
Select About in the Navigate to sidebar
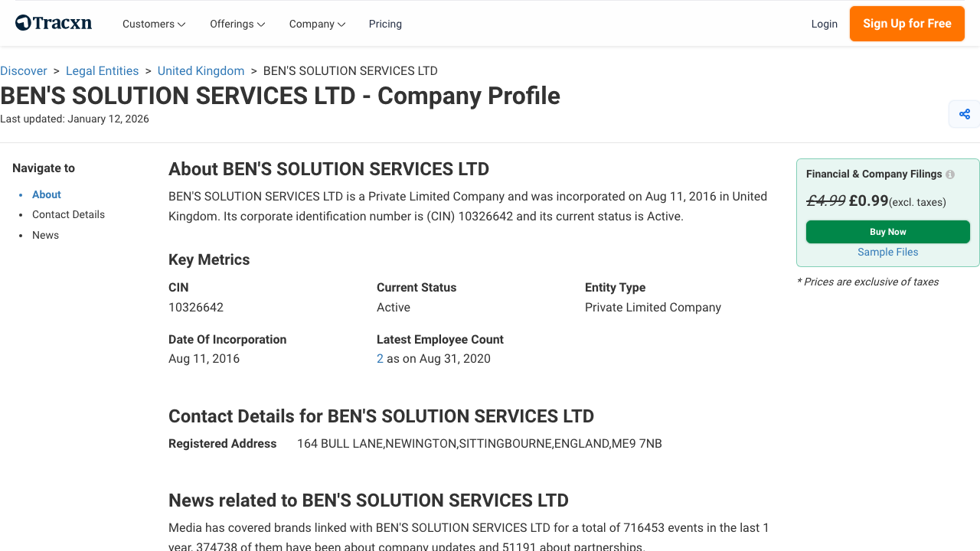46,194
